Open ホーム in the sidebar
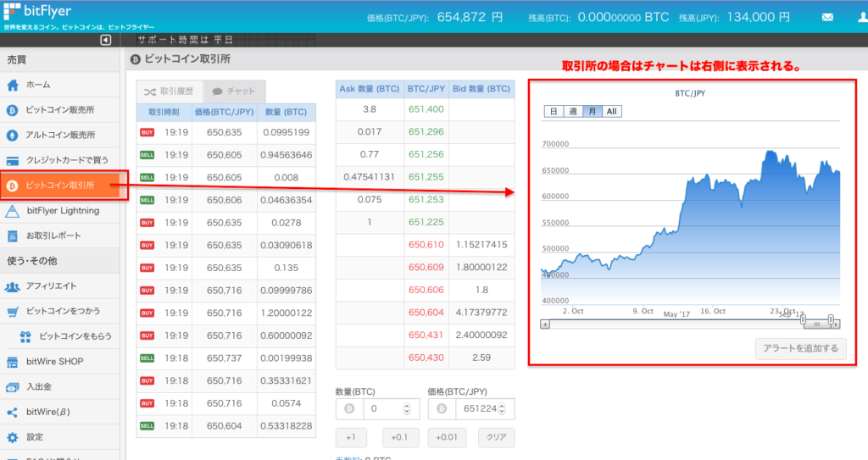The image size is (868, 460). (x=60, y=86)
